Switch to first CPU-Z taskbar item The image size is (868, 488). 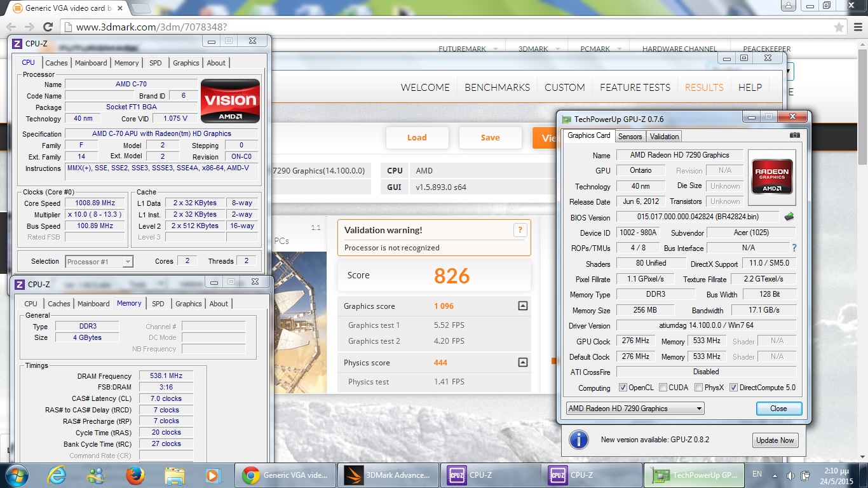pyautogui.click(x=491, y=475)
